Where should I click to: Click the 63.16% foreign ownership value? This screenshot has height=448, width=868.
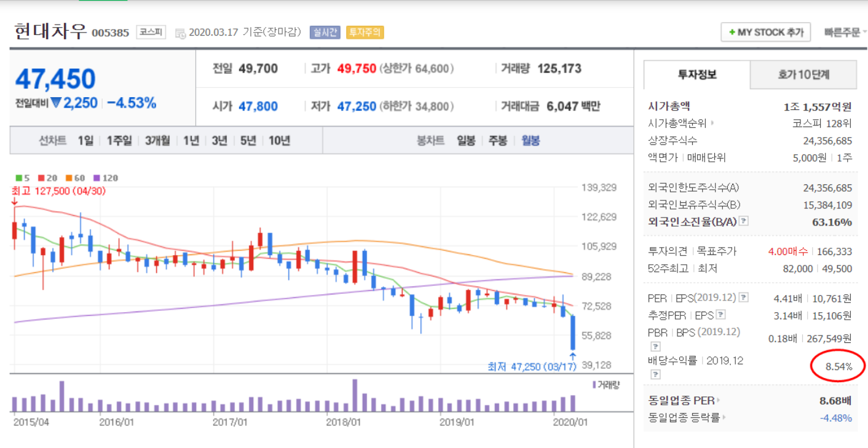(x=832, y=222)
